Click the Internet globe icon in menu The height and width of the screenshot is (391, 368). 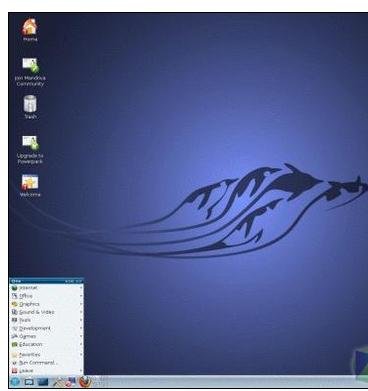[14, 288]
